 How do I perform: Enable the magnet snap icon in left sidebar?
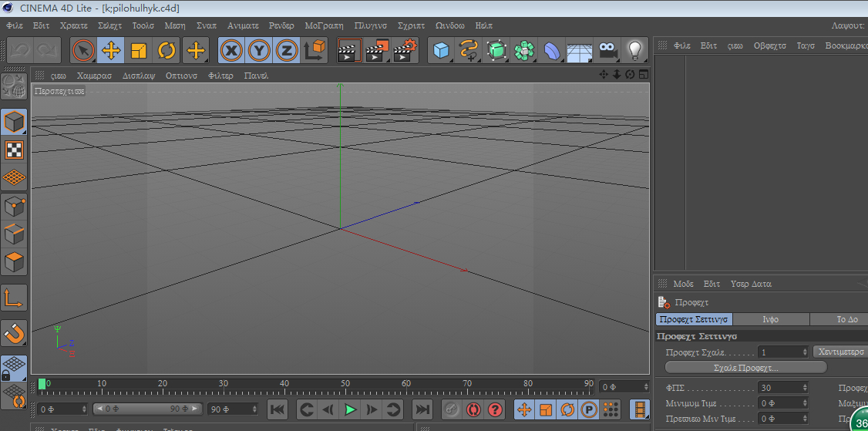pyautogui.click(x=14, y=333)
